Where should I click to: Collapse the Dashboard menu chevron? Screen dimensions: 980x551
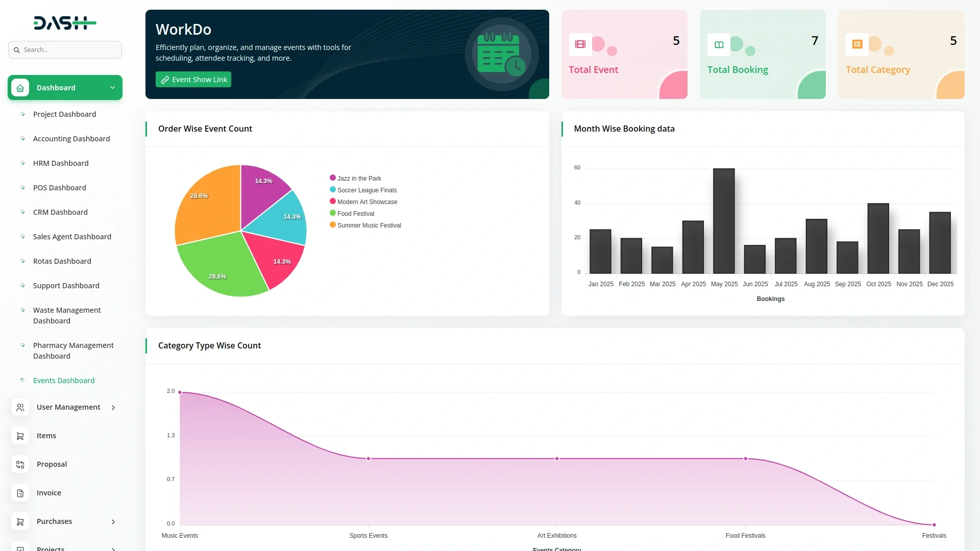click(x=112, y=88)
